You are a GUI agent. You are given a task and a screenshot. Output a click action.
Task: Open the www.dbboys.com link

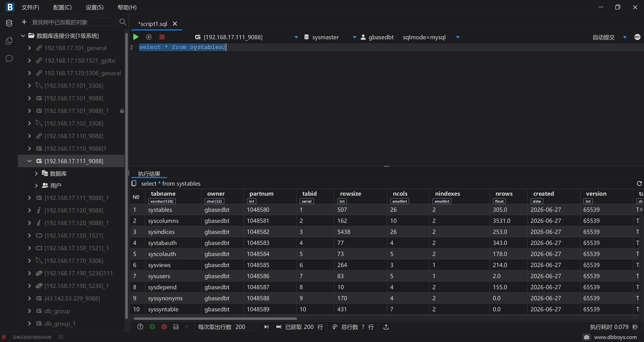615,337
